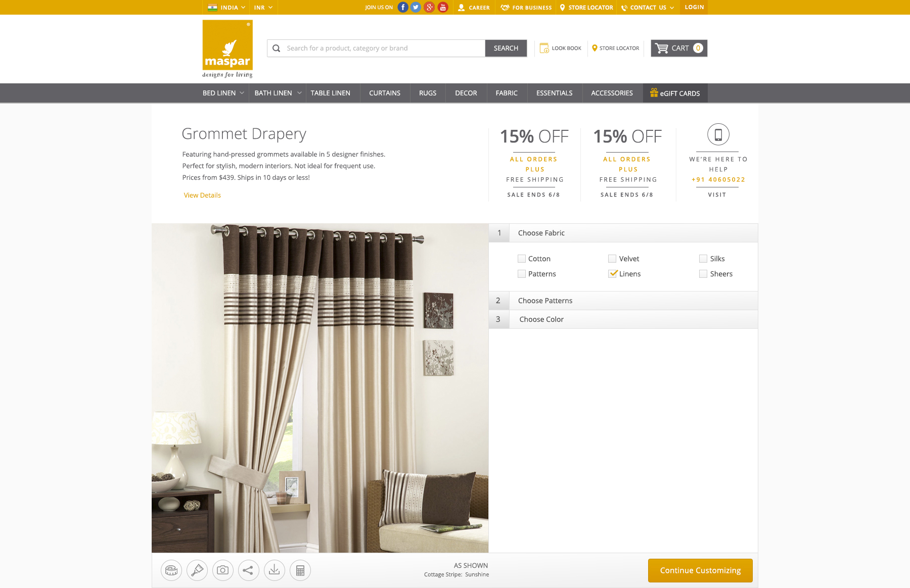Select the paint brush tool icon
The width and height of the screenshot is (910, 588).
197,570
